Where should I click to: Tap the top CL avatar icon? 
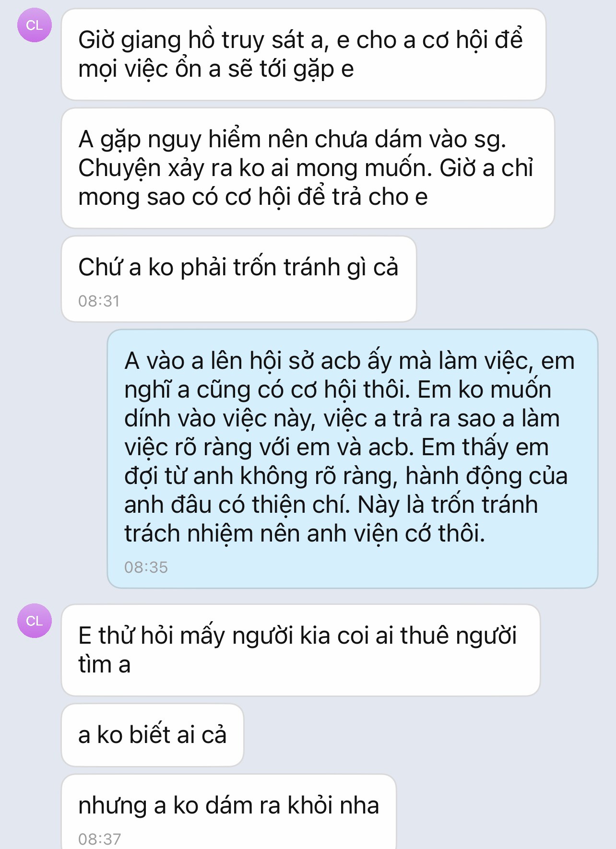point(35,25)
